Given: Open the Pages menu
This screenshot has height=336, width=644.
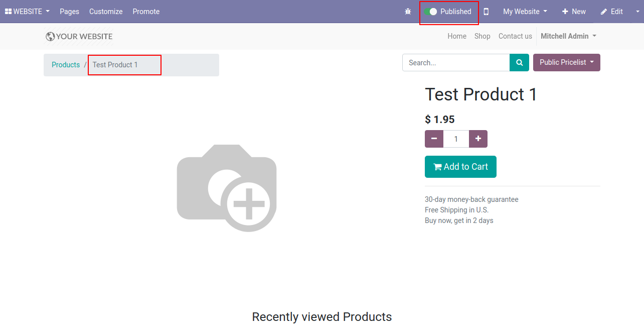Looking at the screenshot, I should click(x=69, y=12).
